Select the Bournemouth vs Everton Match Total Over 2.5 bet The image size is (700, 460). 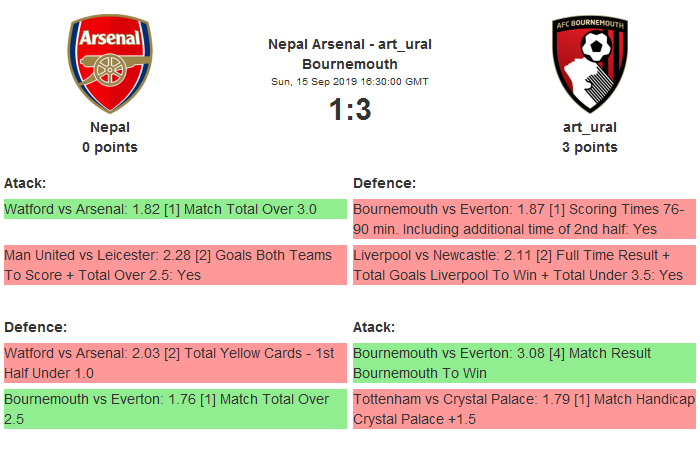coord(175,409)
